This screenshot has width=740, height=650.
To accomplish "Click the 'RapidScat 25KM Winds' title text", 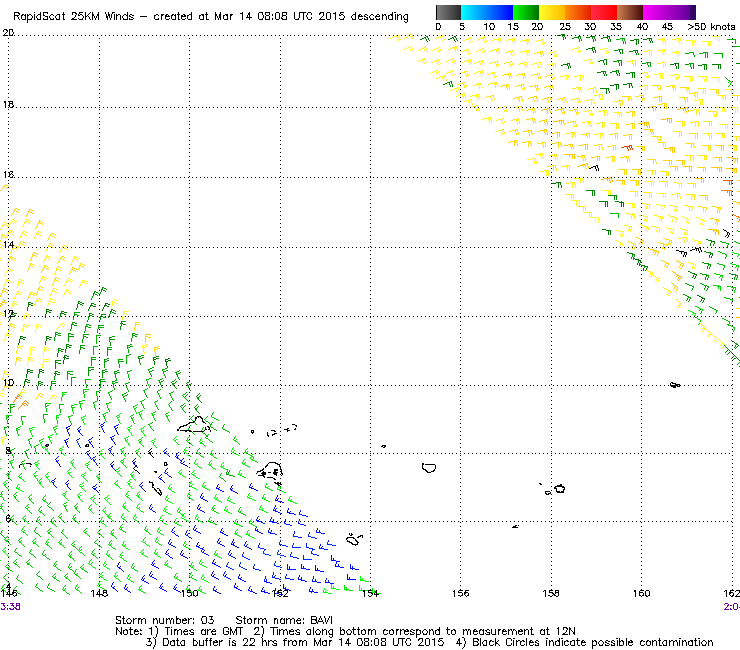I will [x=74, y=17].
